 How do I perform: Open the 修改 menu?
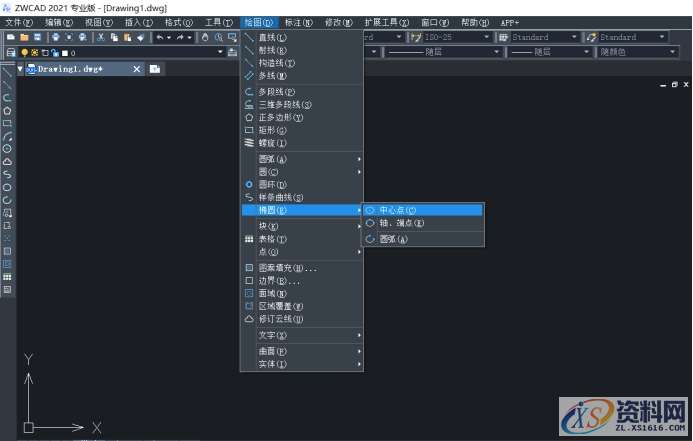tap(339, 23)
